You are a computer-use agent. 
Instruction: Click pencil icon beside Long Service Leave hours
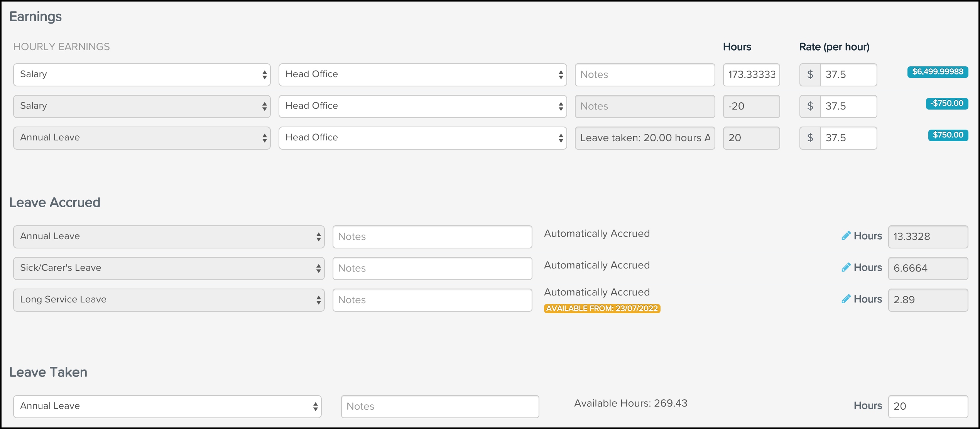(x=846, y=299)
